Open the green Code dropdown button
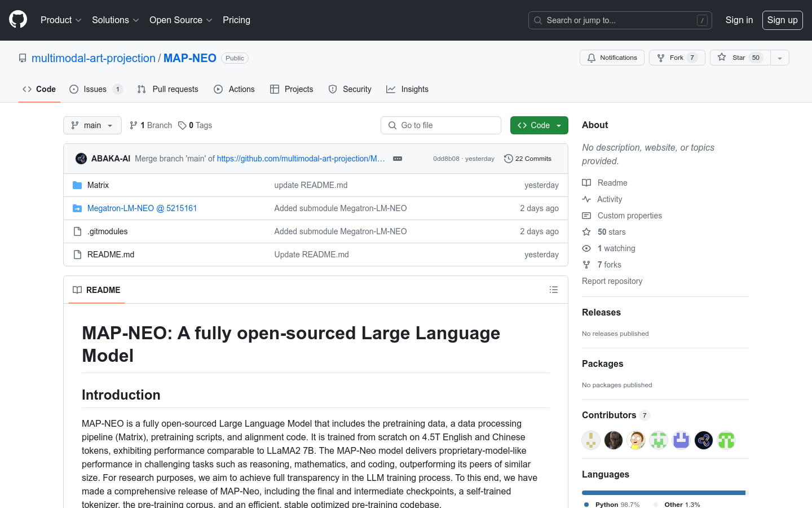This screenshot has height=508, width=812. click(539, 125)
